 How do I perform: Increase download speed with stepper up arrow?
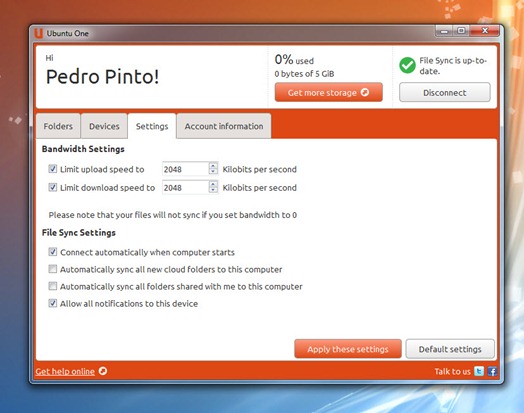(x=213, y=184)
